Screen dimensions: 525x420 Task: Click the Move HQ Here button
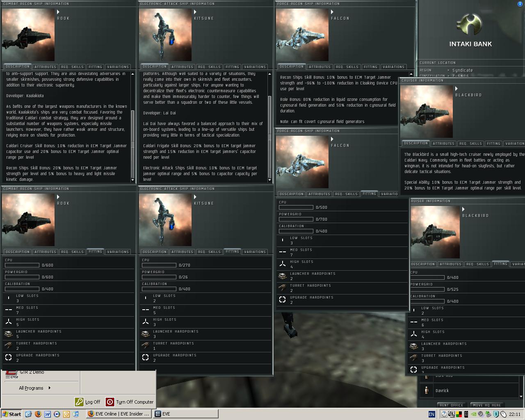(x=486, y=405)
